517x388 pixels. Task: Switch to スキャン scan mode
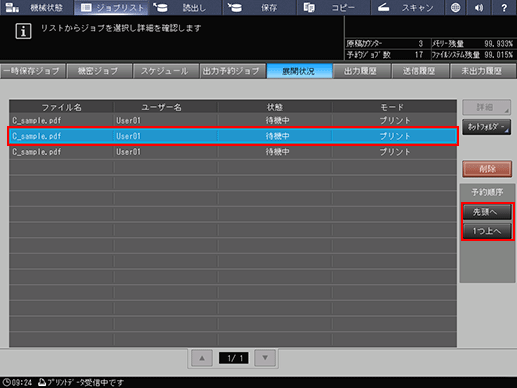pyautogui.click(x=408, y=7)
